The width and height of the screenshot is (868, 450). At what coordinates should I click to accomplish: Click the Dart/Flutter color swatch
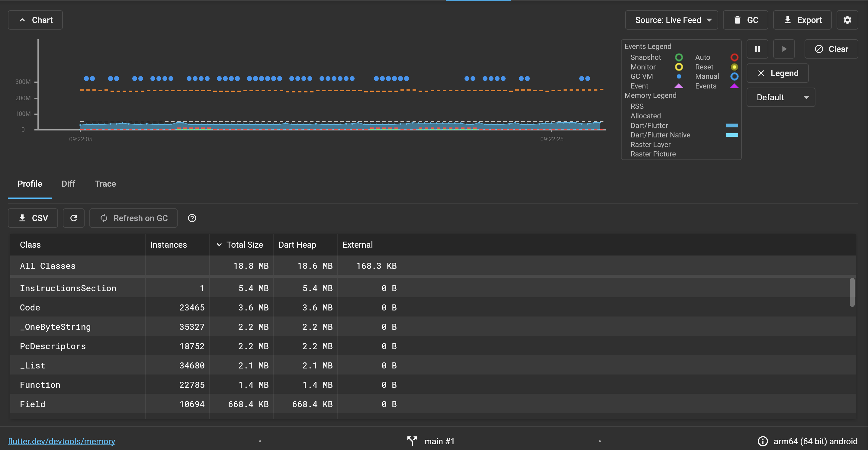(732, 125)
